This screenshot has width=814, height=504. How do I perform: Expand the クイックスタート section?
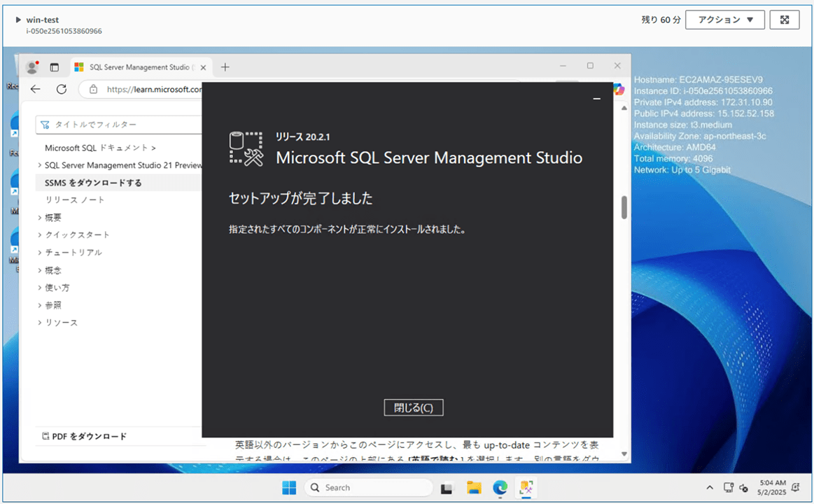pyautogui.click(x=39, y=234)
